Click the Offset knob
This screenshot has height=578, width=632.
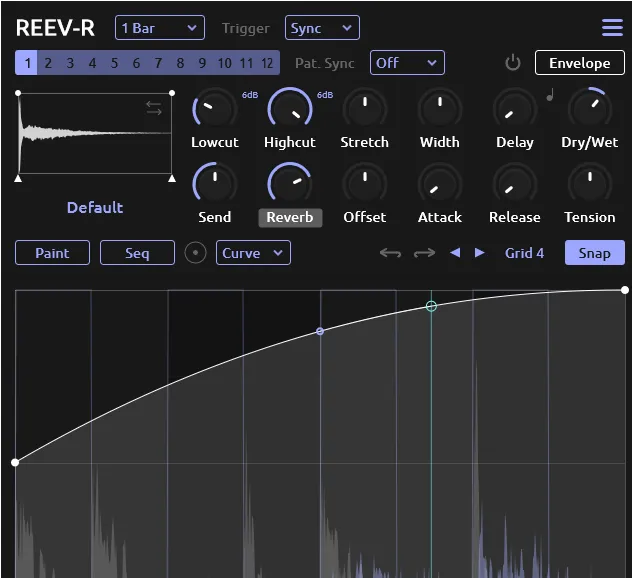364,184
